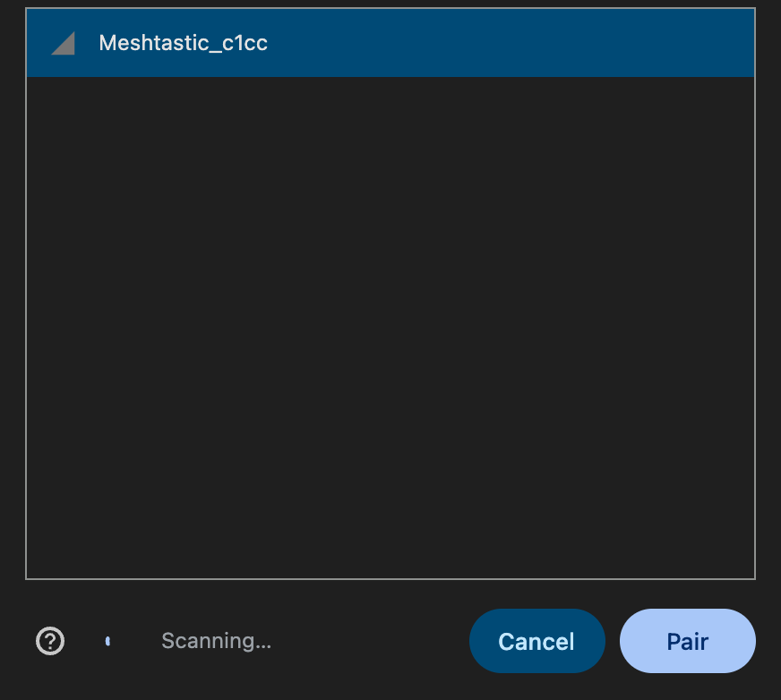Click the highlighted device in the list

point(390,42)
